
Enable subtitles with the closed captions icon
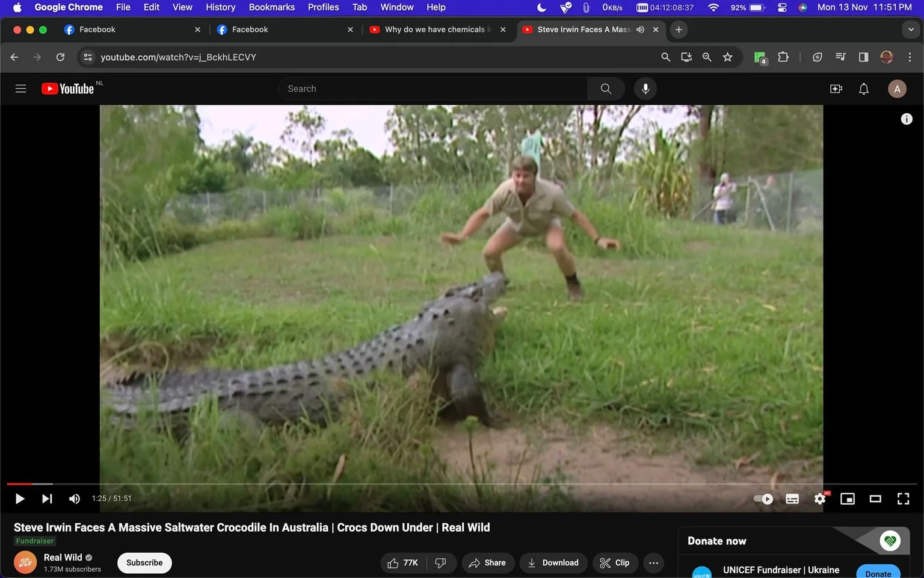click(792, 499)
